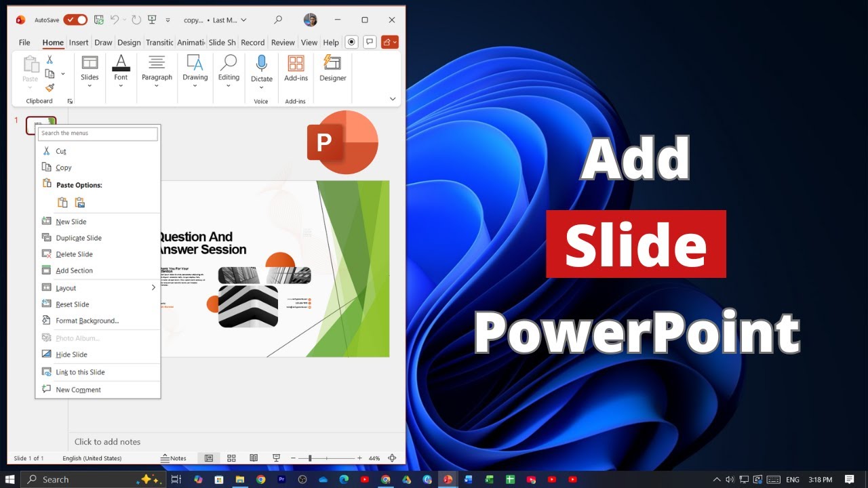Screen dimensions: 868x488
Task: Switch to Slide Sorter view icon
Action: (x=231, y=458)
